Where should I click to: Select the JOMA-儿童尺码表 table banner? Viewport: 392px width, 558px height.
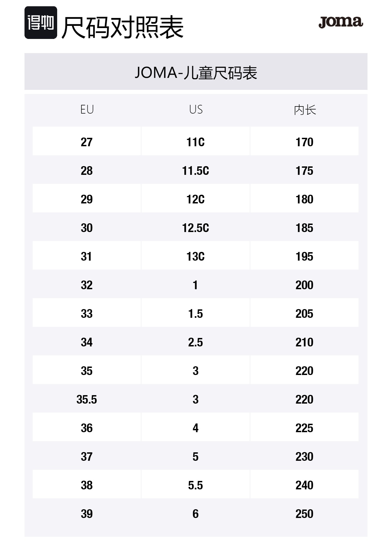(196, 72)
